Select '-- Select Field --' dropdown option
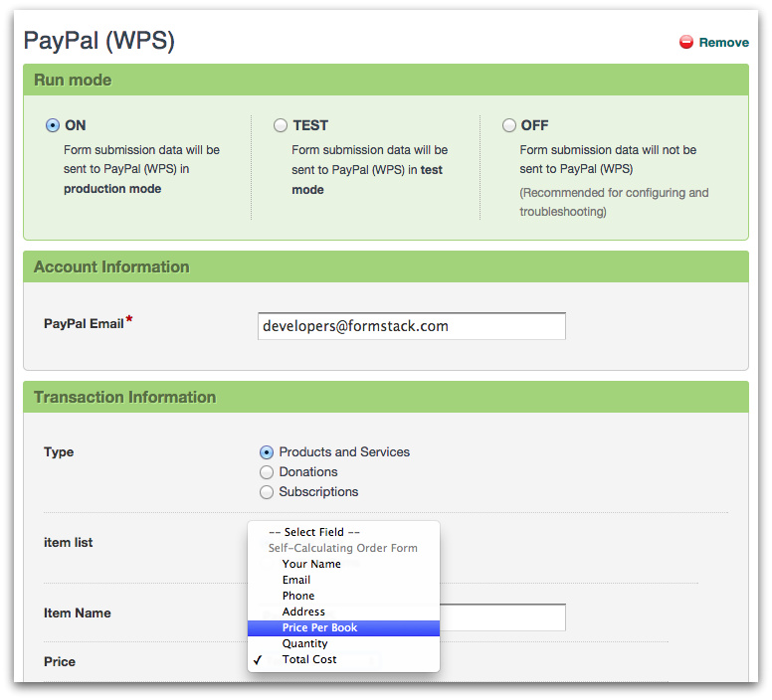The height and width of the screenshot is (700, 772). tap(314, 532)
